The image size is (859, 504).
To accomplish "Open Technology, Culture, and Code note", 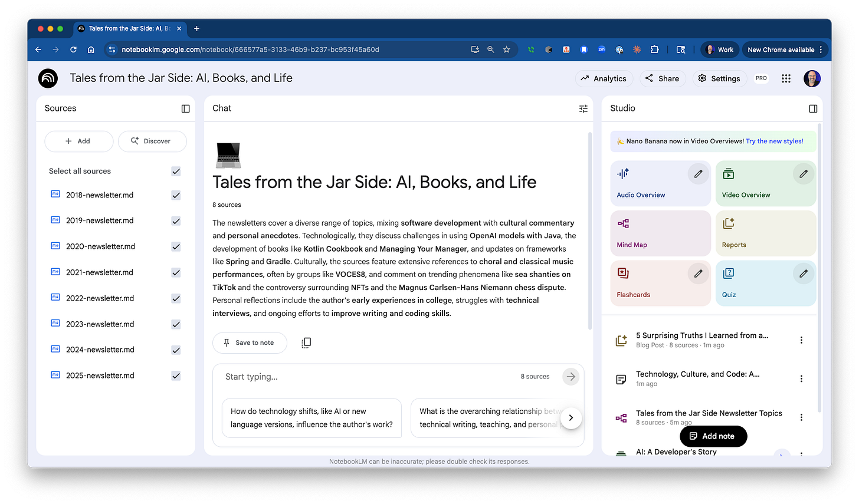I will (x=697, y=379).
